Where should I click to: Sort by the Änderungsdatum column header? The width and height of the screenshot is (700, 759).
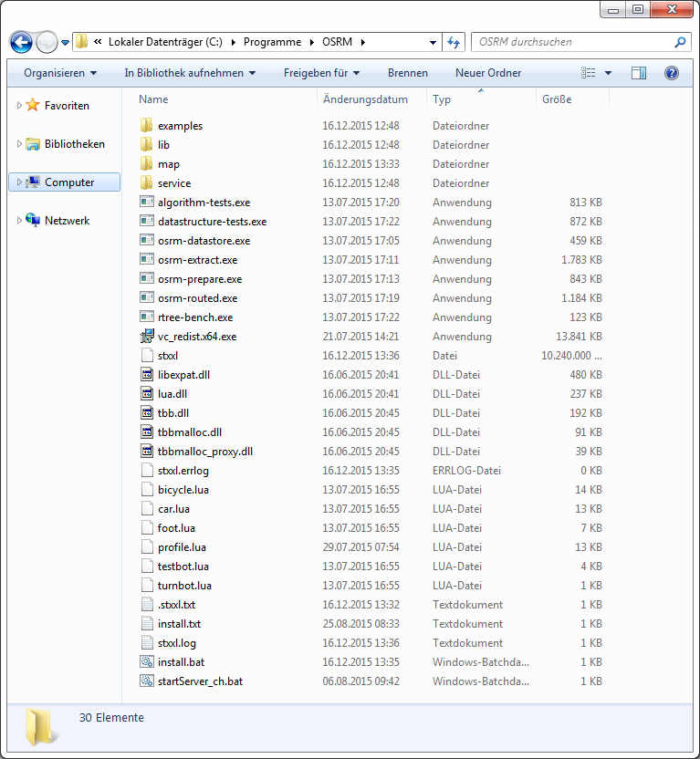[365, 99]
